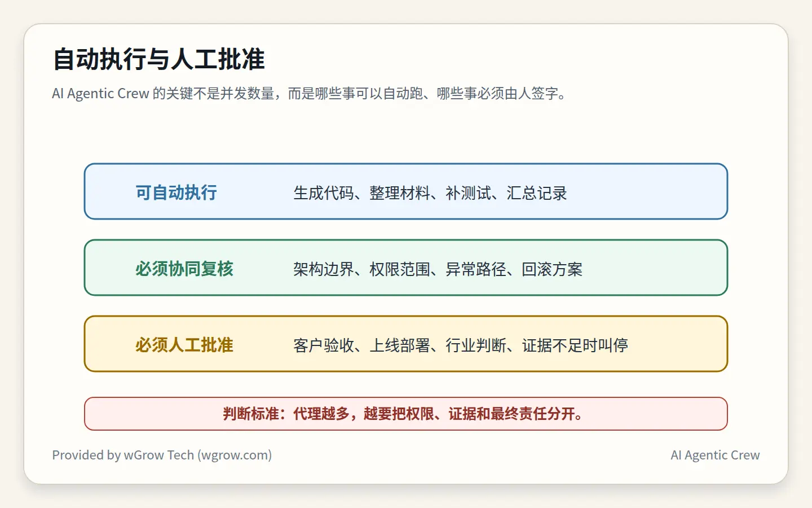Click the 必须人工批准 label
This screenshot has height=508, width=812.
point(184,345)
